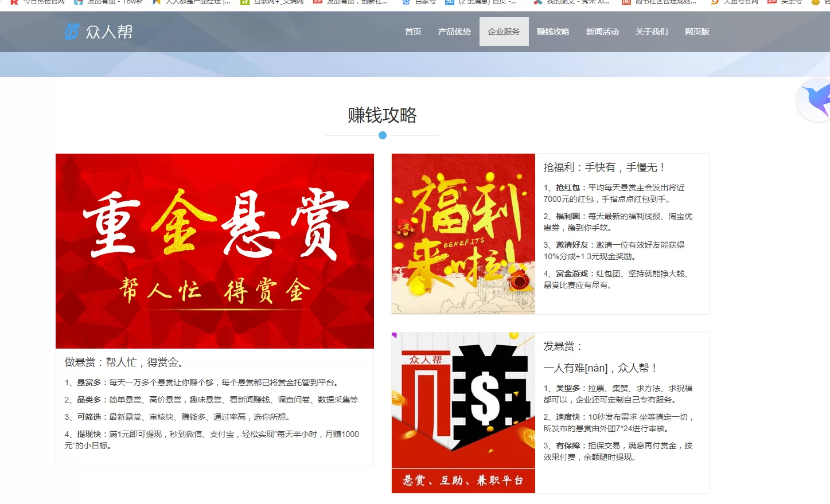Open the 福利来啦 benefits image
Image resolution: width=830 pixels, height=504 pixels.
tap(463, 234)
